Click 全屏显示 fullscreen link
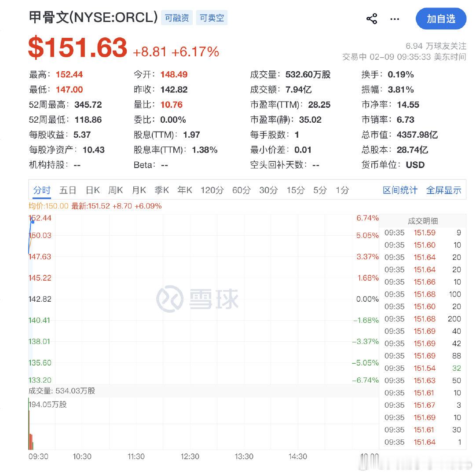The height and width of the screenshot is (475, 476). [x=443, y=190]
